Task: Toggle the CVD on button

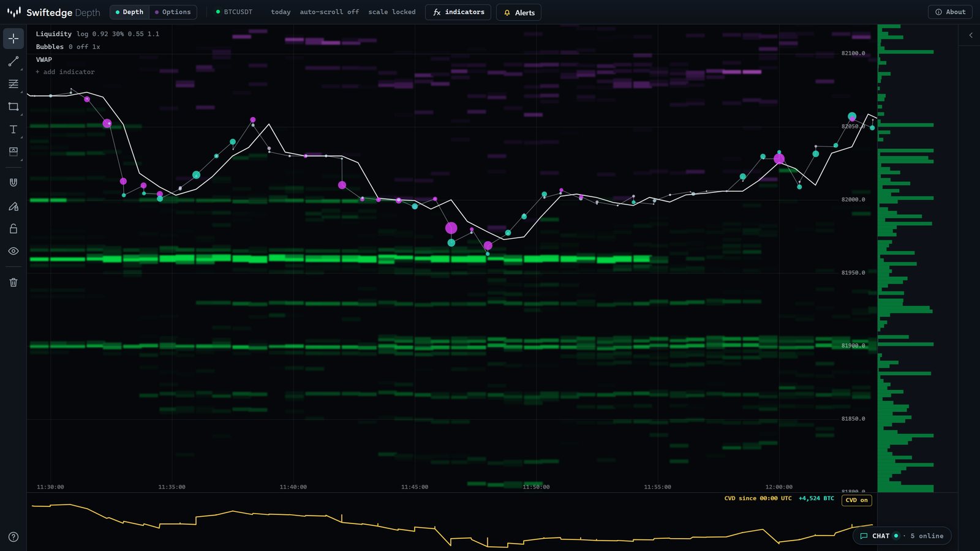Action: point(856,500)
